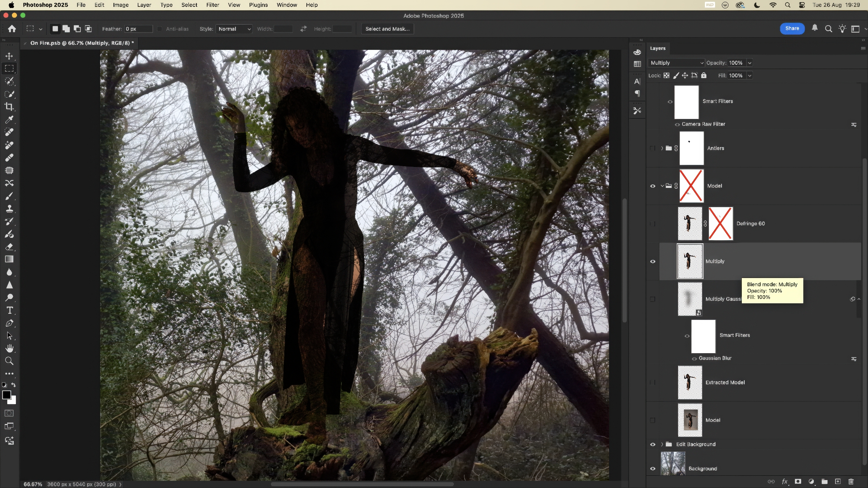Add a layer mask icon

pos(798,481)
